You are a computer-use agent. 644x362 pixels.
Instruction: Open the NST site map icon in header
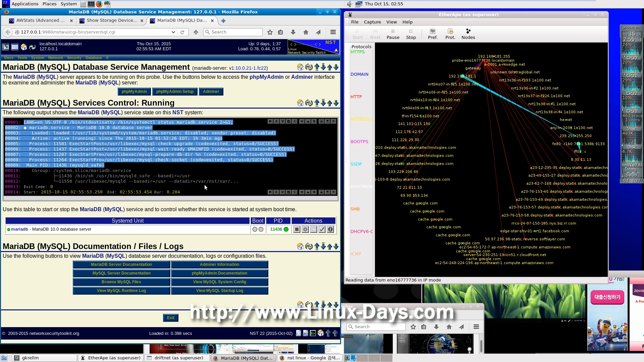[6, 47]
